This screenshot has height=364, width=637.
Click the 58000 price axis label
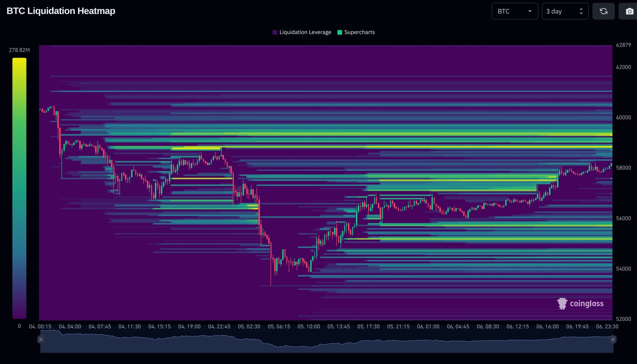point(623,168)
